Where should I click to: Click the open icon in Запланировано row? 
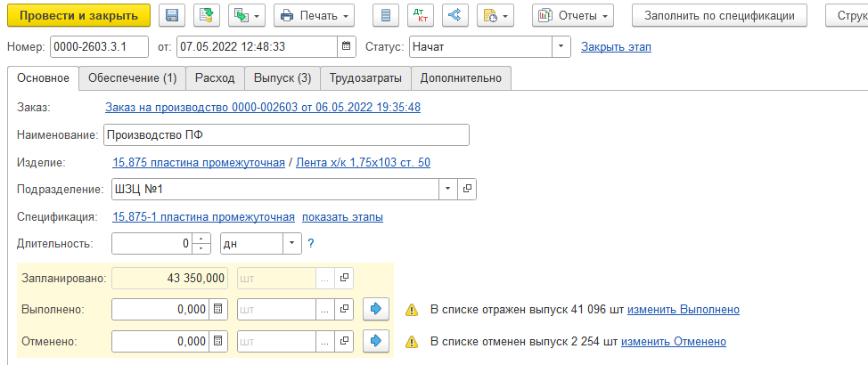[x=344, y=279]
